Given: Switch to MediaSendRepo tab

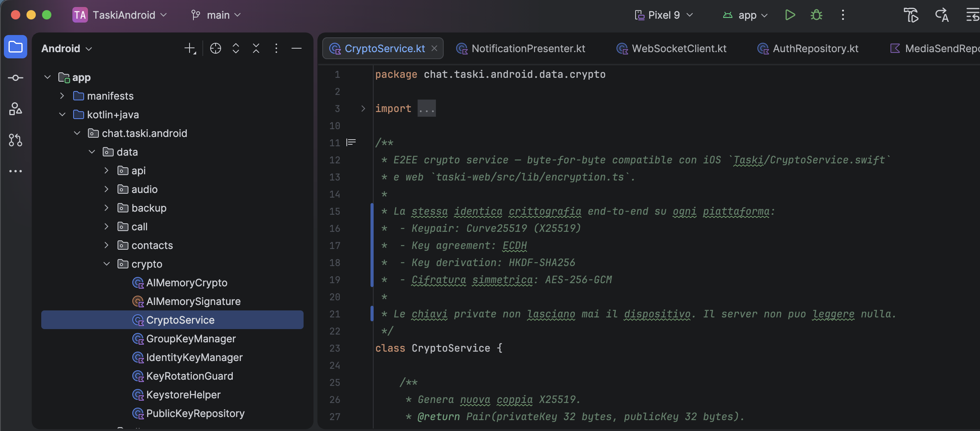Looking at the screenshot, I should 934,49.
